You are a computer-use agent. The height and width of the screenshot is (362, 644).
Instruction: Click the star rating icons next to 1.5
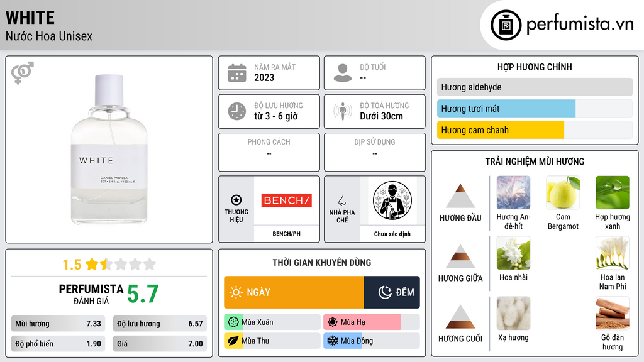(121, 264)
